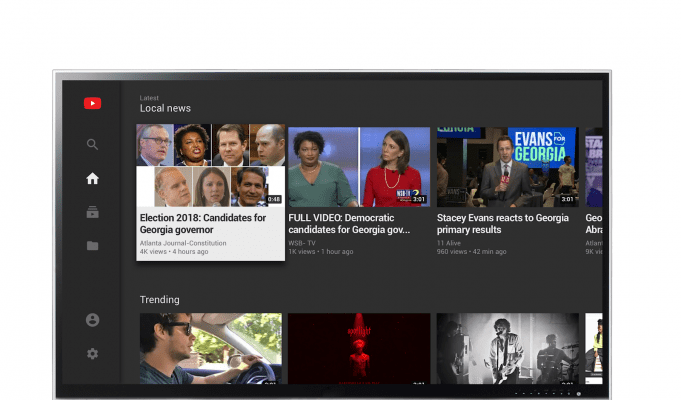Play the Evans for Georgia reporter thumbnail
The height and width of the screenshot is (400, 681).
(x=508, y=167)
